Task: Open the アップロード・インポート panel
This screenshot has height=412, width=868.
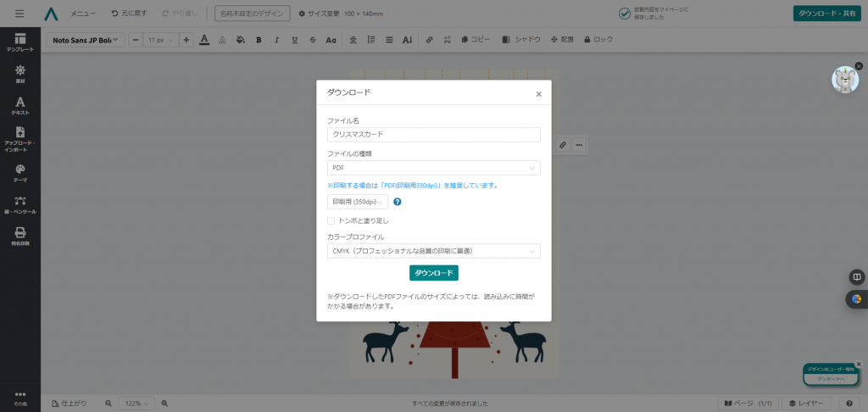Action: tap(20, 140)
